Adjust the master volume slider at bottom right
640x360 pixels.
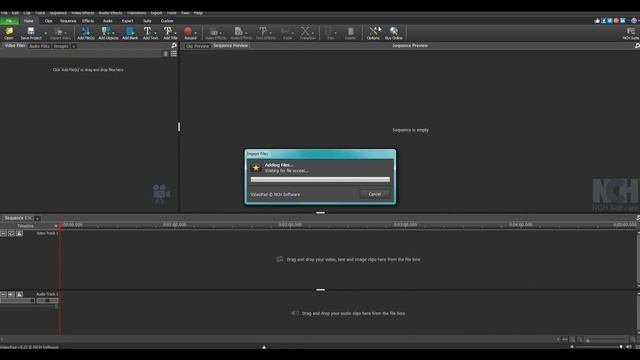click(x=599, y=347)
